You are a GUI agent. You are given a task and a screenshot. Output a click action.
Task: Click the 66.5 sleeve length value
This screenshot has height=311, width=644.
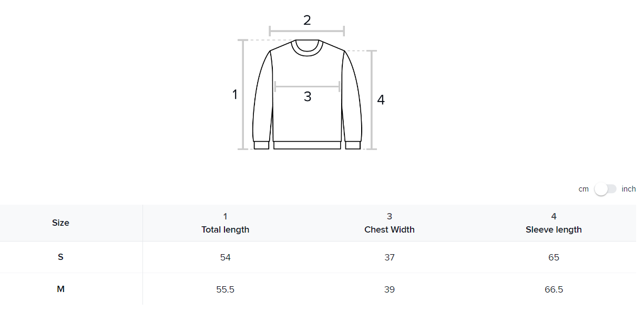coord(554,289)
